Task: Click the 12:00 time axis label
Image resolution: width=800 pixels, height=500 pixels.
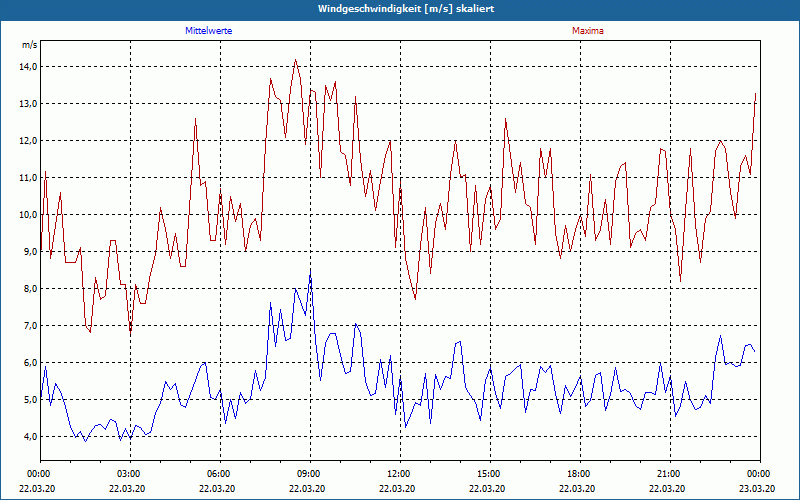Action: 400,474
